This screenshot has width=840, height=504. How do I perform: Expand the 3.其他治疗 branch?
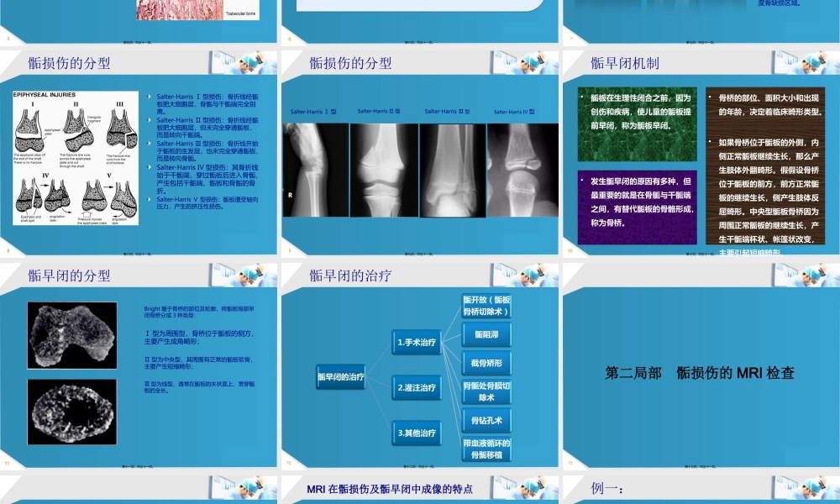pos(417,433)
